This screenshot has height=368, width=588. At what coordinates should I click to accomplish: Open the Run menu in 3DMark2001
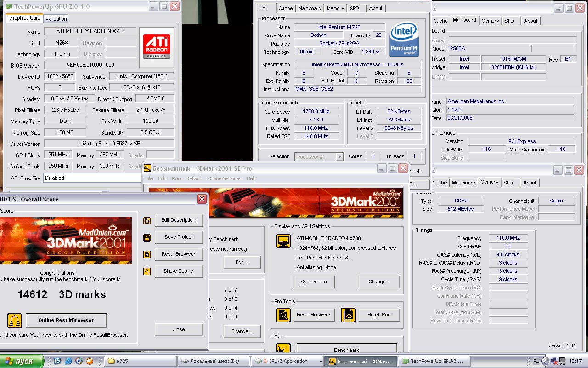click(x=176, y=178)
